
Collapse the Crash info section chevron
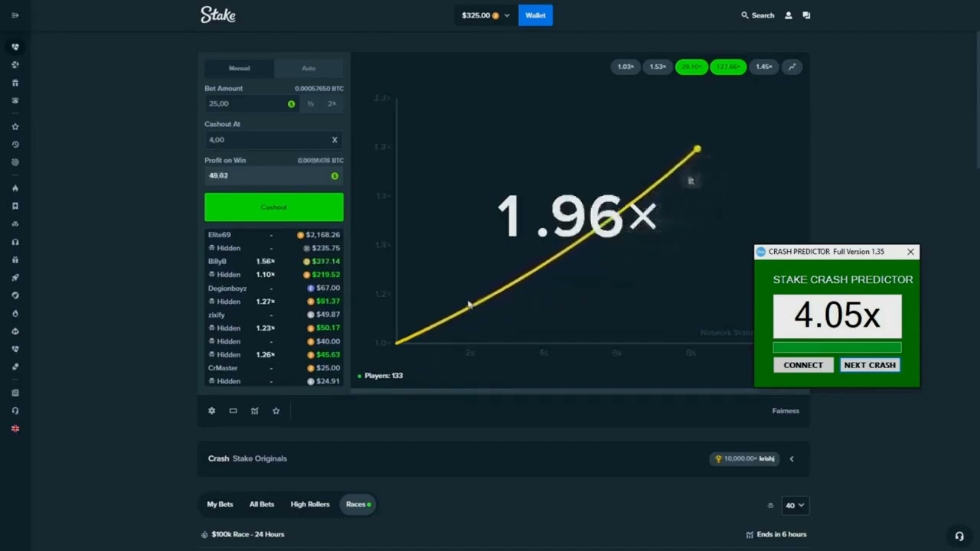792,459
